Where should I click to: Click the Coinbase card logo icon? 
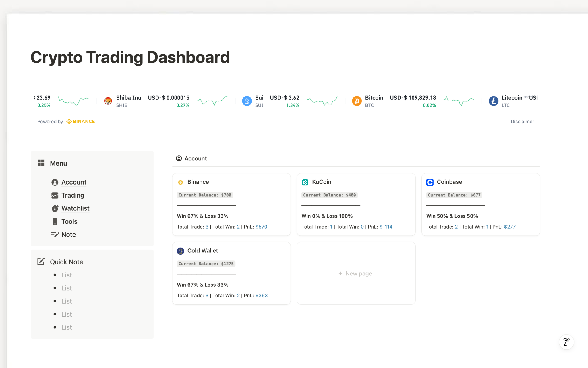[x=430, y=182]
